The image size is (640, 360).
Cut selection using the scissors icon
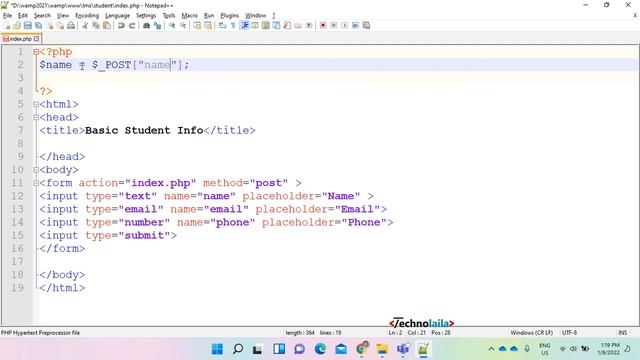point(85,25)
